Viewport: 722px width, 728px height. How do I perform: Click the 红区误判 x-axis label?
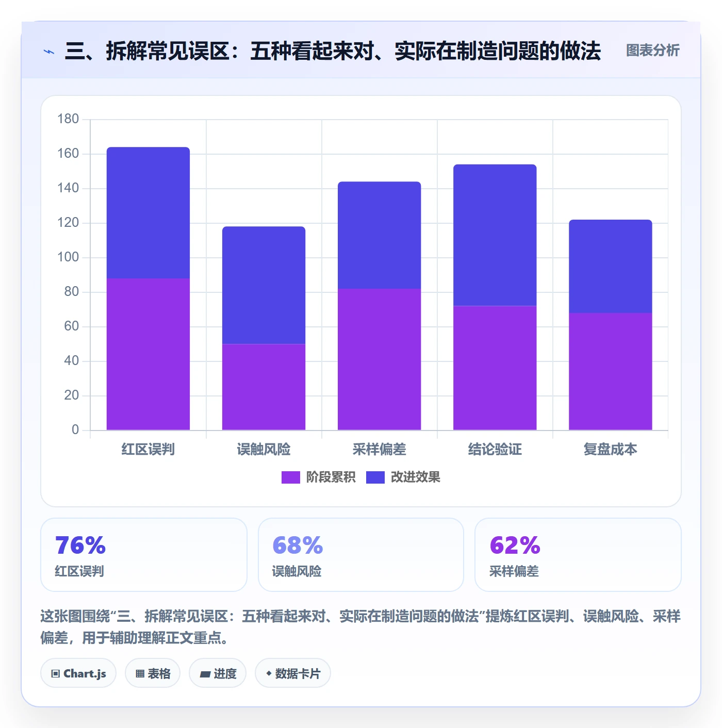148,450
